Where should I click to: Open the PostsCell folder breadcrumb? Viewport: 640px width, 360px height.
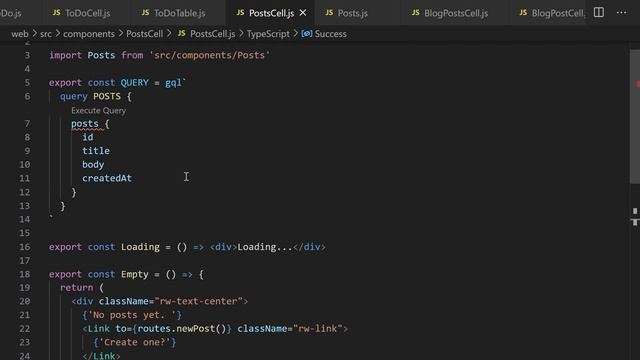(144, 34)
